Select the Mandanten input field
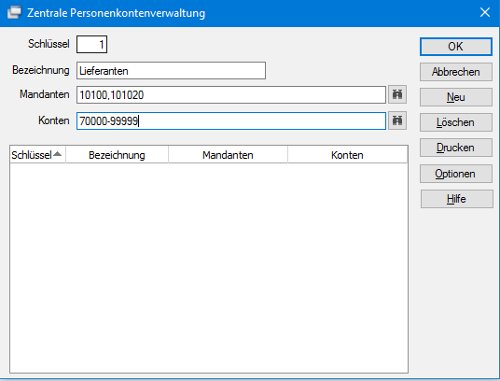The height and width of the screenshot is (381, 500). click(231, 95)
